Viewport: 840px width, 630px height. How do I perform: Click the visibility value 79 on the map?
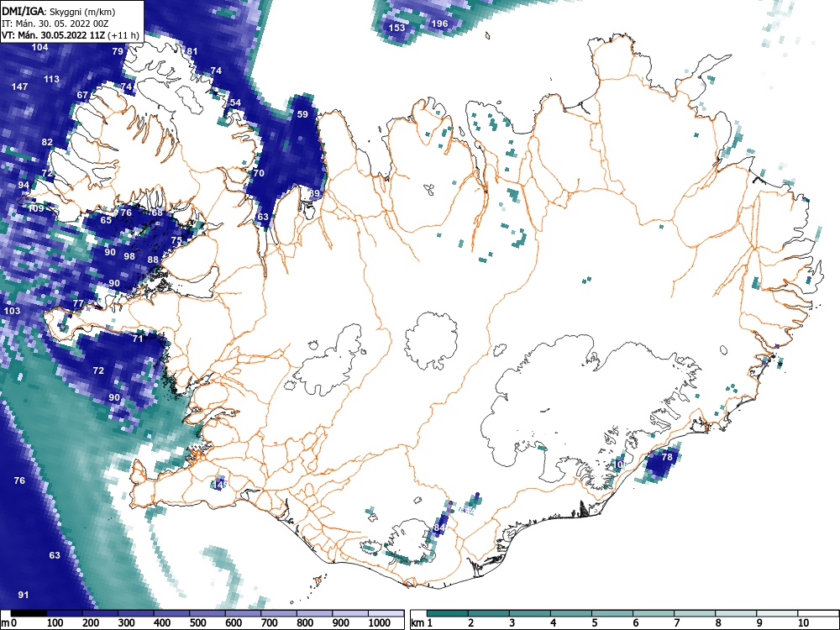[x=118, y=51]
